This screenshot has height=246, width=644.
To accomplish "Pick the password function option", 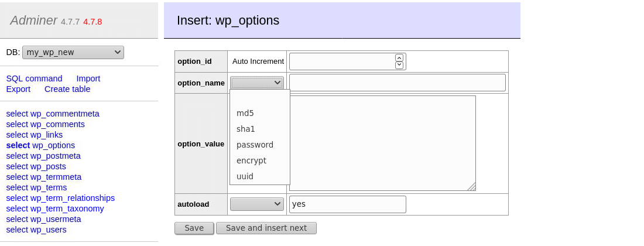I will point(255,145).
